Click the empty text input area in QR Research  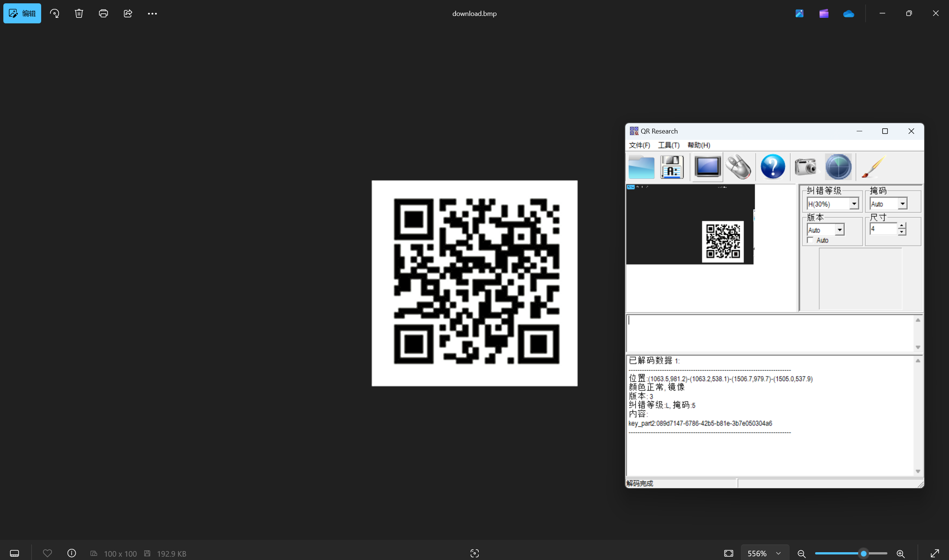point(770,333)
